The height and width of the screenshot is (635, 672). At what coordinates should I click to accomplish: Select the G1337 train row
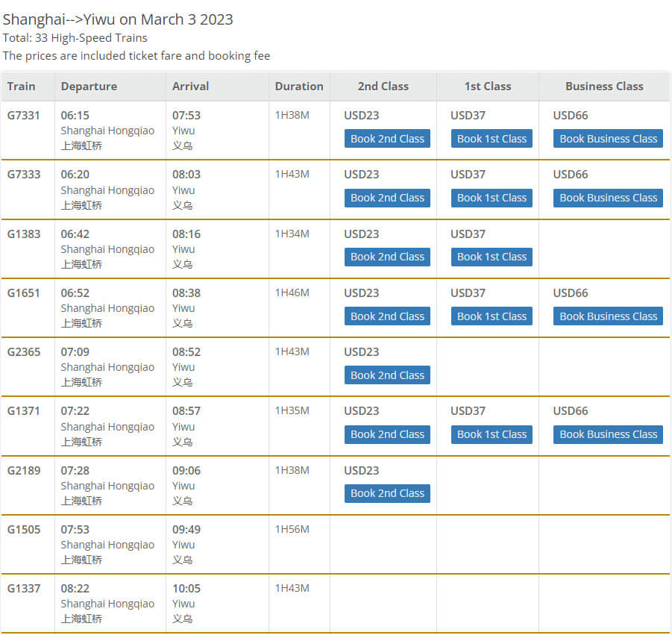(24, 589)
